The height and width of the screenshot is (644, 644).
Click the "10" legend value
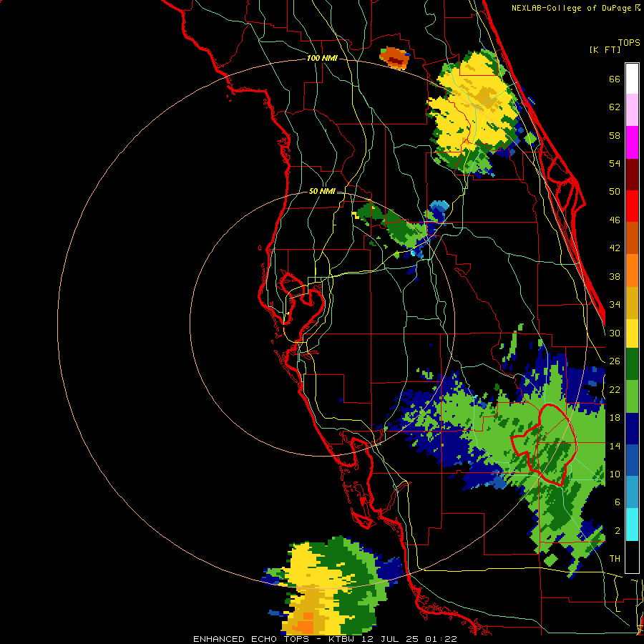615,474
